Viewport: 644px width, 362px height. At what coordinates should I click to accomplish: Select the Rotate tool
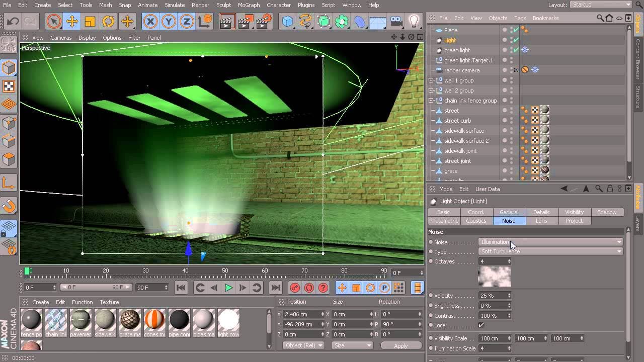(x=108, y=22)
